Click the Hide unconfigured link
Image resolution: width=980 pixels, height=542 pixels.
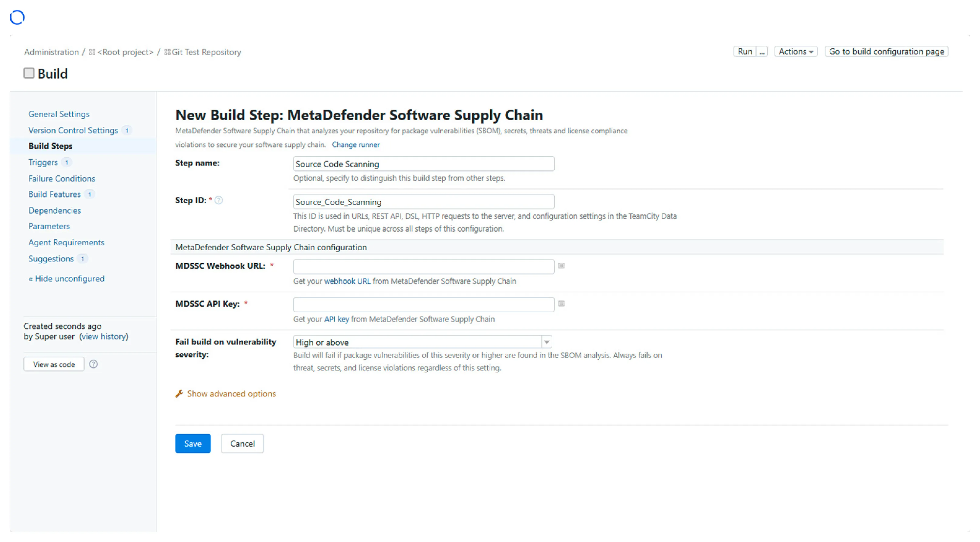tap(66, 279)
